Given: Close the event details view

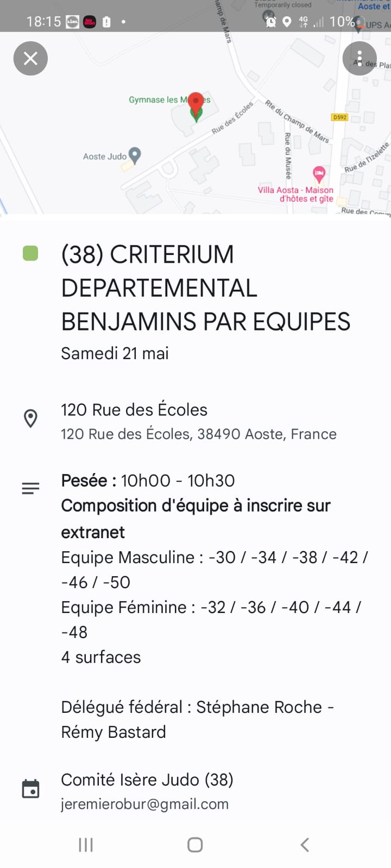Looking at the screenshot, I should click(x=30, y=58).
